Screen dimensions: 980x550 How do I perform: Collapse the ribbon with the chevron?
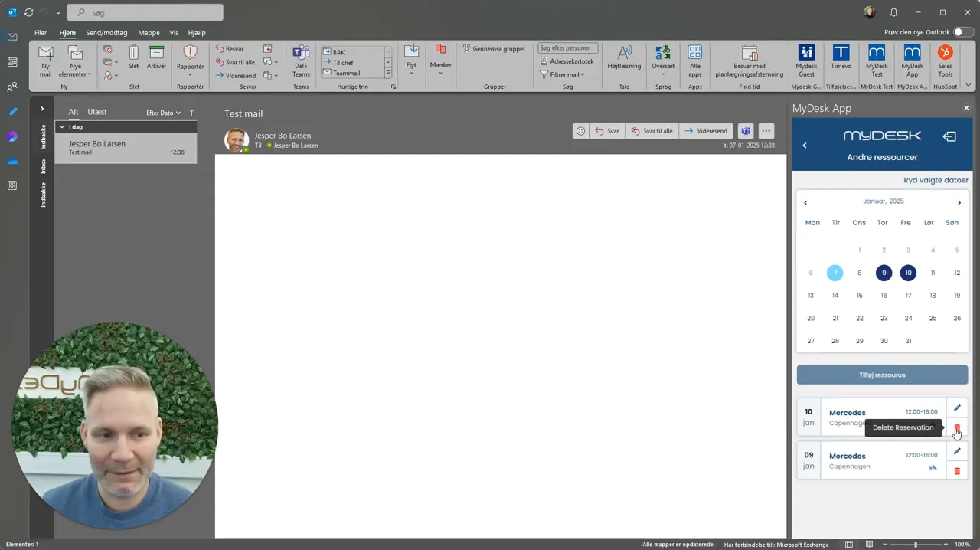click(x=969, y=86)
